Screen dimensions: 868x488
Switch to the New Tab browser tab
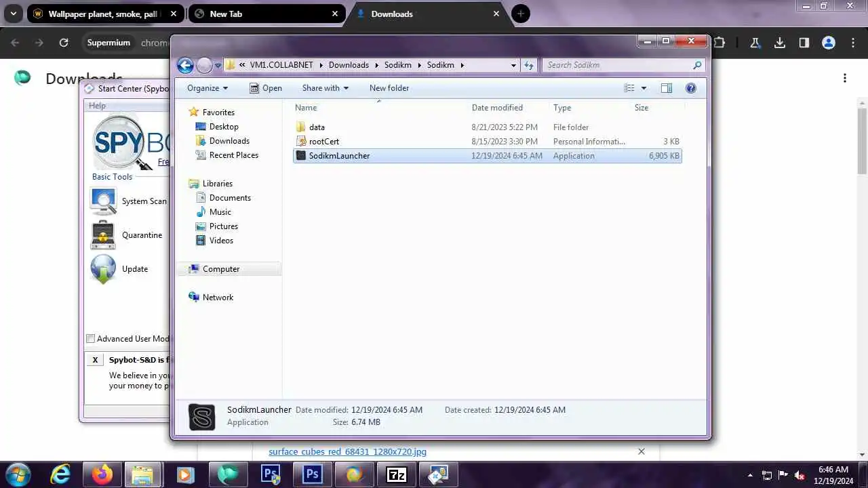(x=265, y=14)
